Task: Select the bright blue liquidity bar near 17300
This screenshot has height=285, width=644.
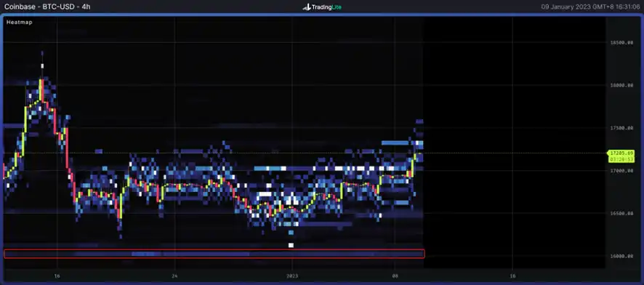Action: 395,143
